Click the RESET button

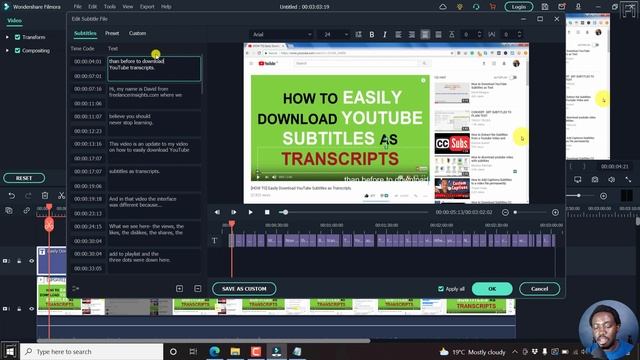(24, 178)
